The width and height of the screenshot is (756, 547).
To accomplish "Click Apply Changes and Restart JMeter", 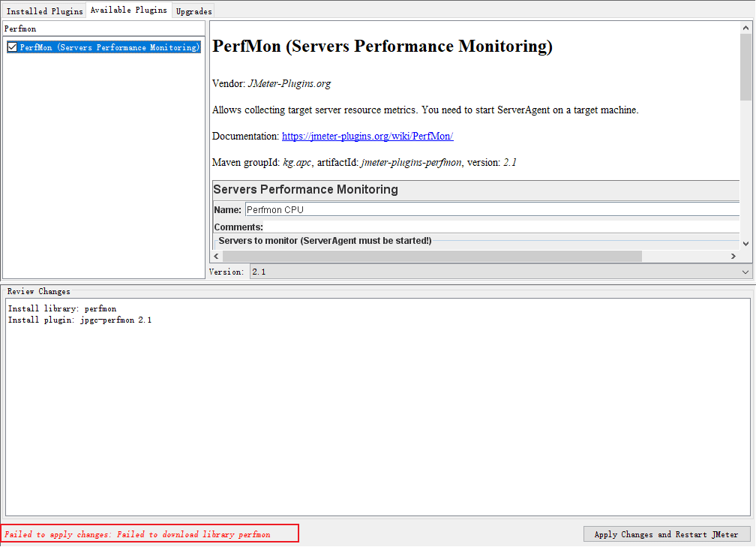I will [x=666, y=534].
